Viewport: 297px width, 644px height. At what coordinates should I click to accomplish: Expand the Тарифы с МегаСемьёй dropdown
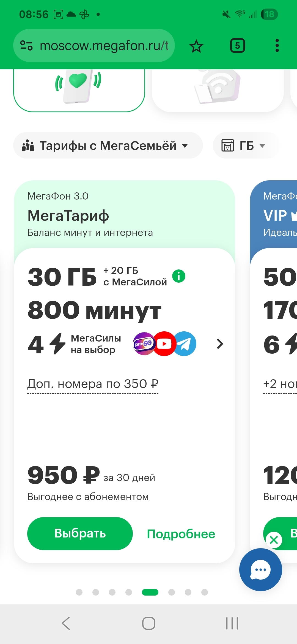[x=108, y=146]
